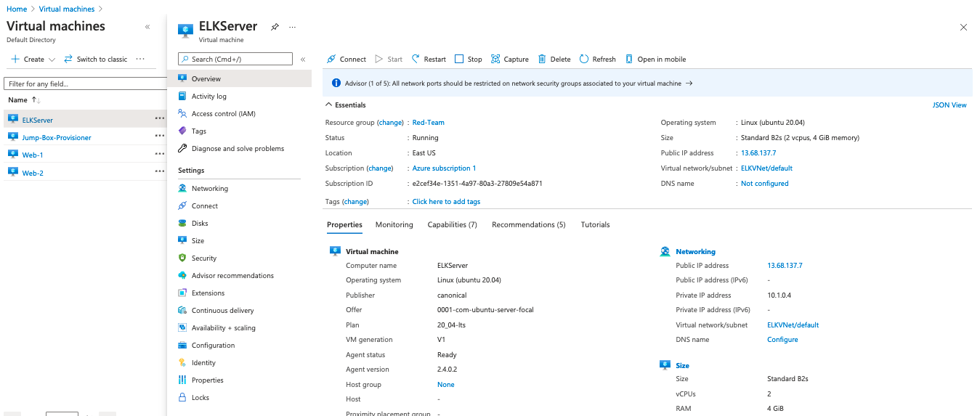Close the ELKServer blade
This screenshot has width=980, height=416.
point(963,28)
